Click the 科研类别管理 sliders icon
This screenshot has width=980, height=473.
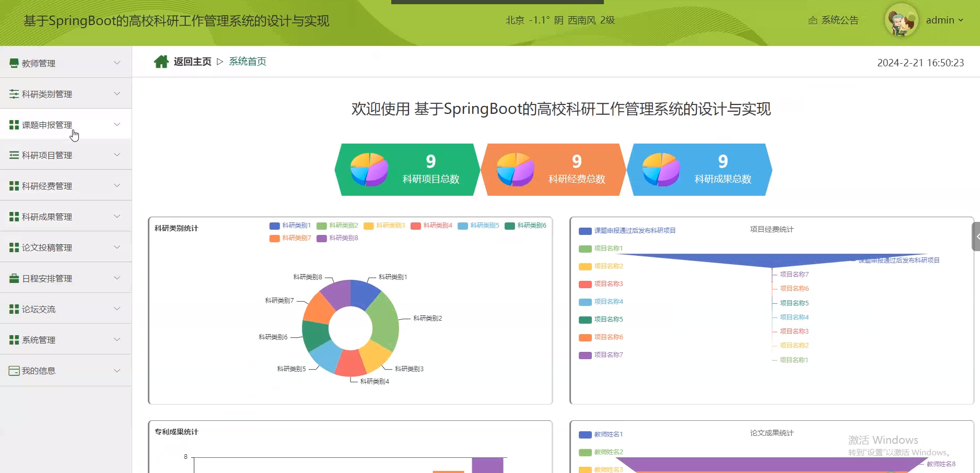pyautogui.click(x=14, y=94)
